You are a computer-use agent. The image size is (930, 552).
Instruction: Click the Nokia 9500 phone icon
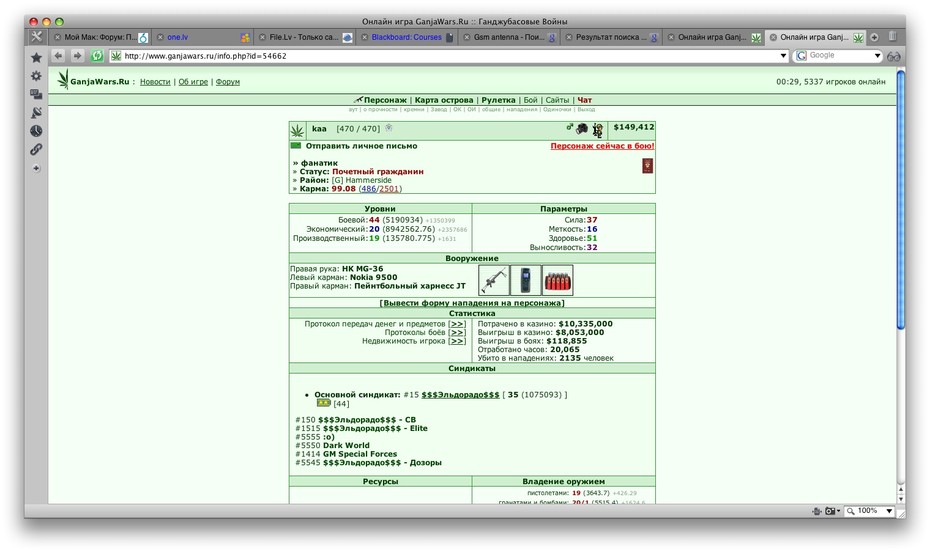(525, 280)
